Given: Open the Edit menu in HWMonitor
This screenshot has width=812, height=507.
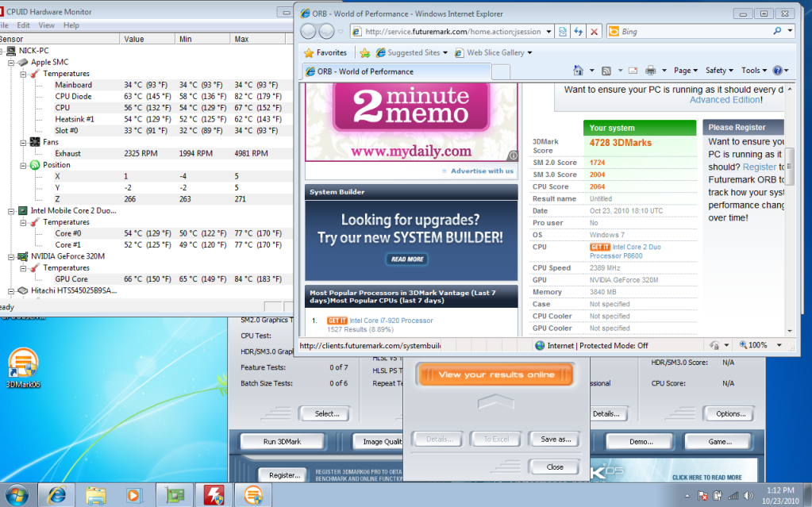Looking at the screenshot, I should 23,25.
